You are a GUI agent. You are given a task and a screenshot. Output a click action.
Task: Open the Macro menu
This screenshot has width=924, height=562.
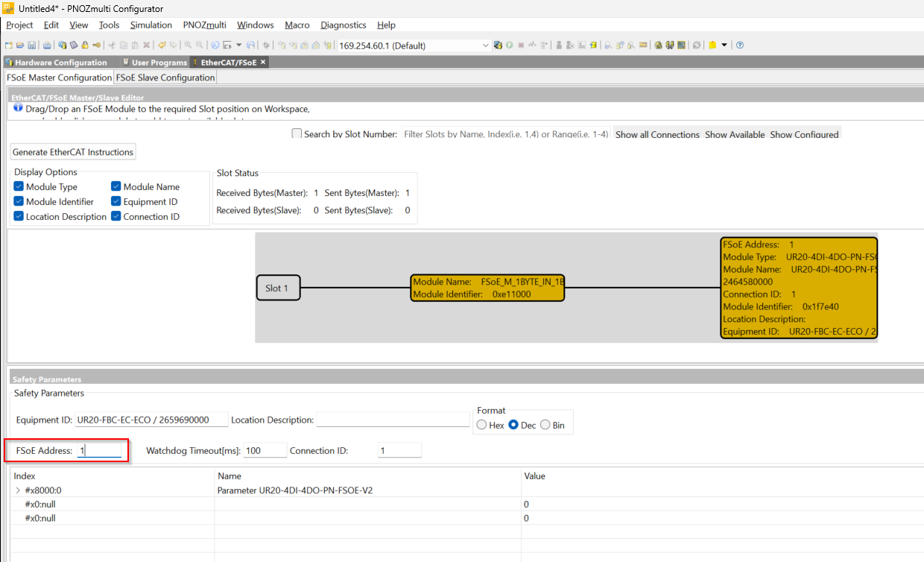(x=297, y=25)
